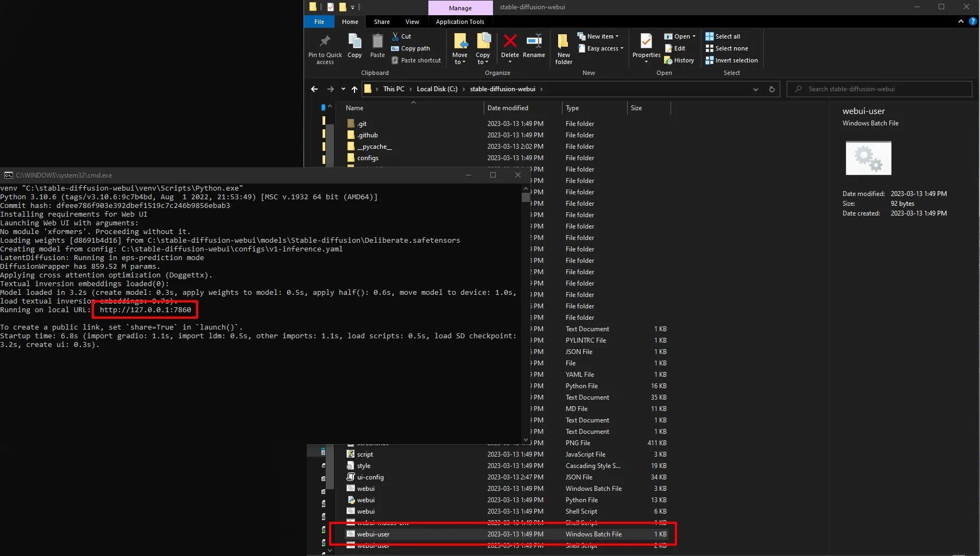Viewport: 980px width, 556px height.
Task: Open Quick Access Toolbar customize dropdown
Action: [x=352, y=7]
